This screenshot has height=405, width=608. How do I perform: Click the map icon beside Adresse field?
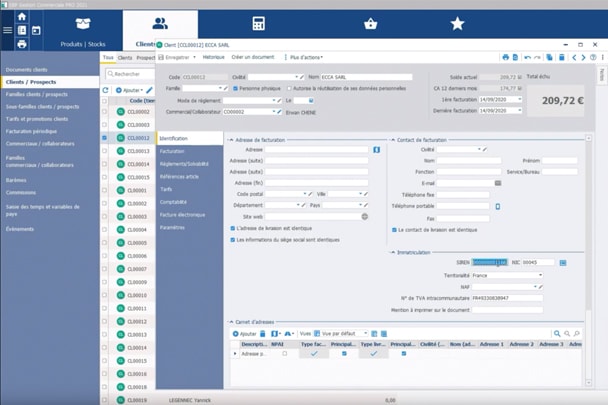point(377,149)
